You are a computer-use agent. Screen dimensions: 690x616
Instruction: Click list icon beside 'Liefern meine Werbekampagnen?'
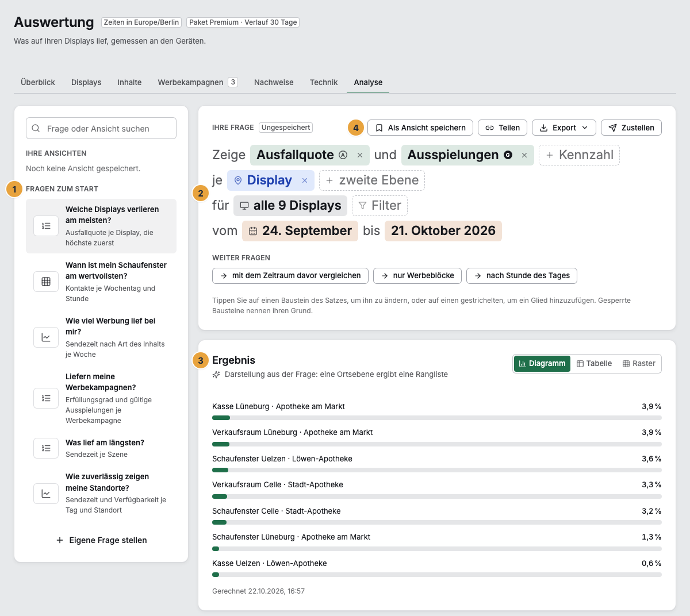point(46,398)
